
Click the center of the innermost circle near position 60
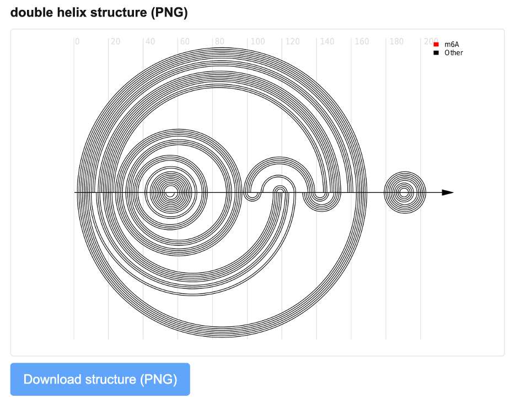170,192
